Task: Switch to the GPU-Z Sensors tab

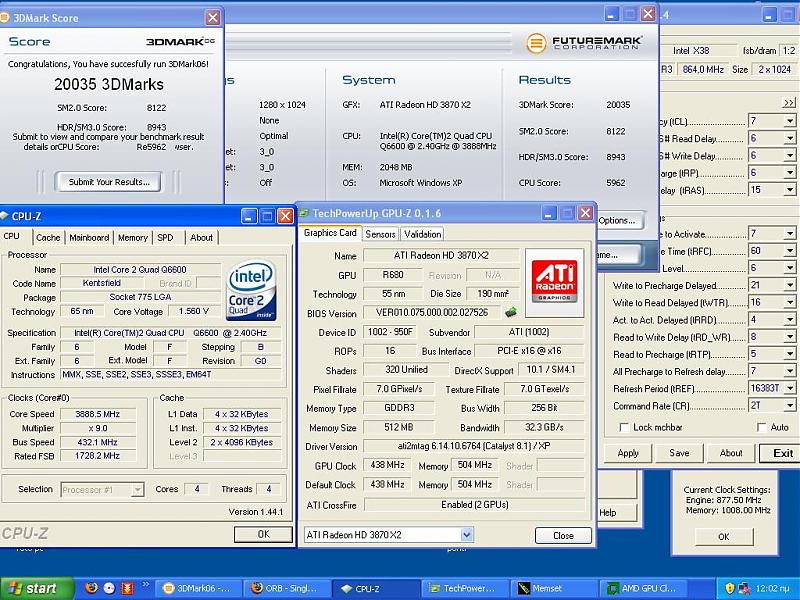Action: (x=380, y=234)
